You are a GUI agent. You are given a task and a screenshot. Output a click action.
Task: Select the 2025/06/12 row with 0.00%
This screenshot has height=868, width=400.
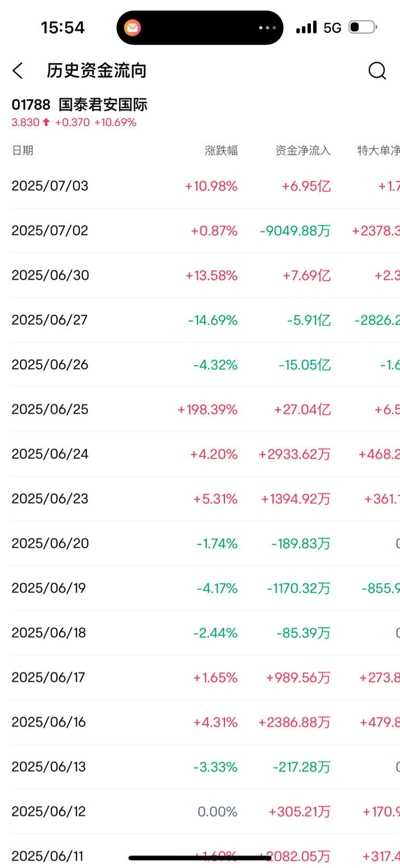click(x=206, y=812)
